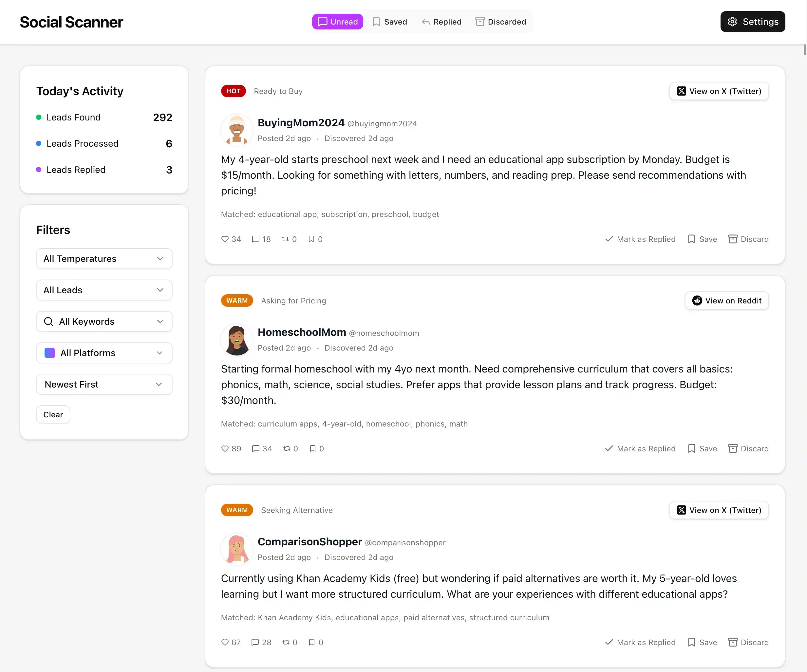Switch to the Discarded tab
This screenshot has height=672, width=807.
500,22
